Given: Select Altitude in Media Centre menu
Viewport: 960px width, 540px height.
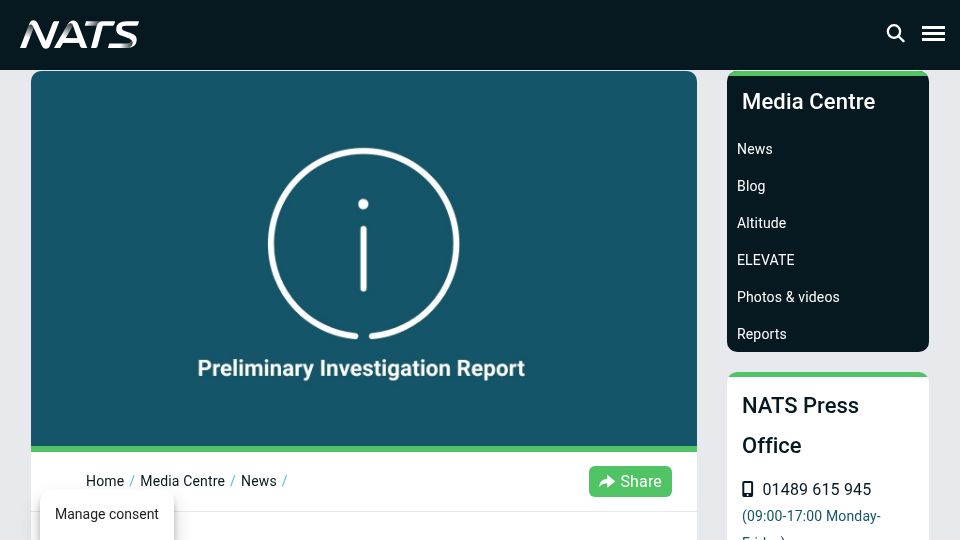Looking at the screenshot, I should click(761, 223).
